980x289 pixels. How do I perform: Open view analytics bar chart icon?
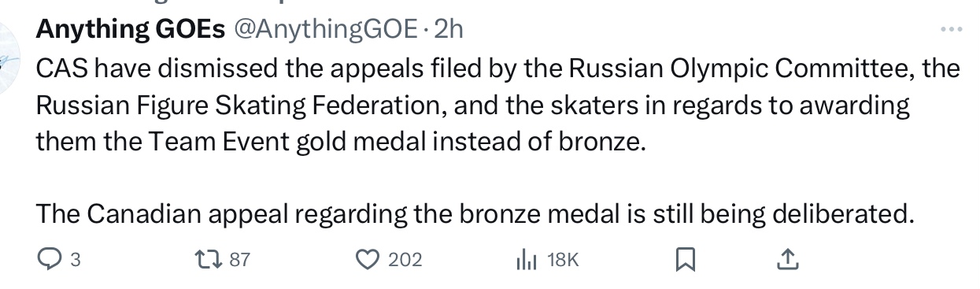pos(527,260)
